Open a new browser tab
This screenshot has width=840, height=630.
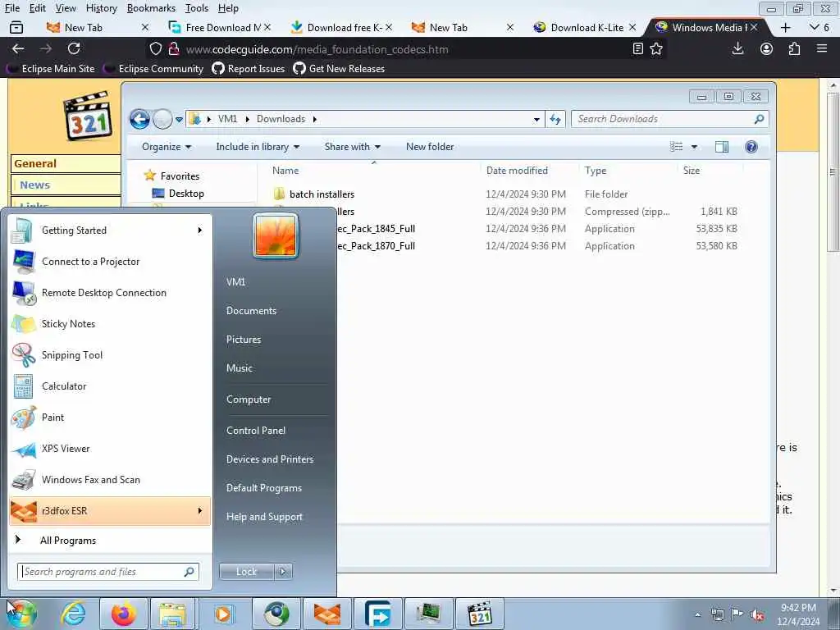(785, 27)
